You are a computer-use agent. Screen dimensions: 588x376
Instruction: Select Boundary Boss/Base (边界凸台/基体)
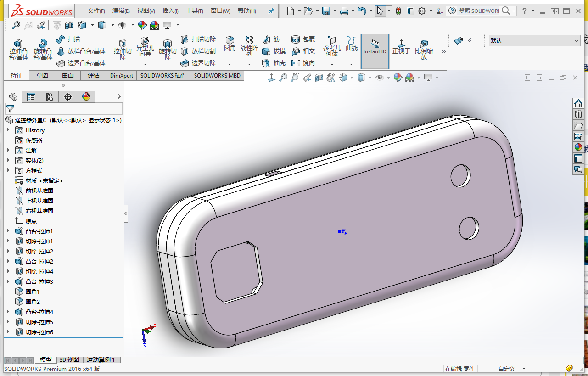(x=81, y=63)
